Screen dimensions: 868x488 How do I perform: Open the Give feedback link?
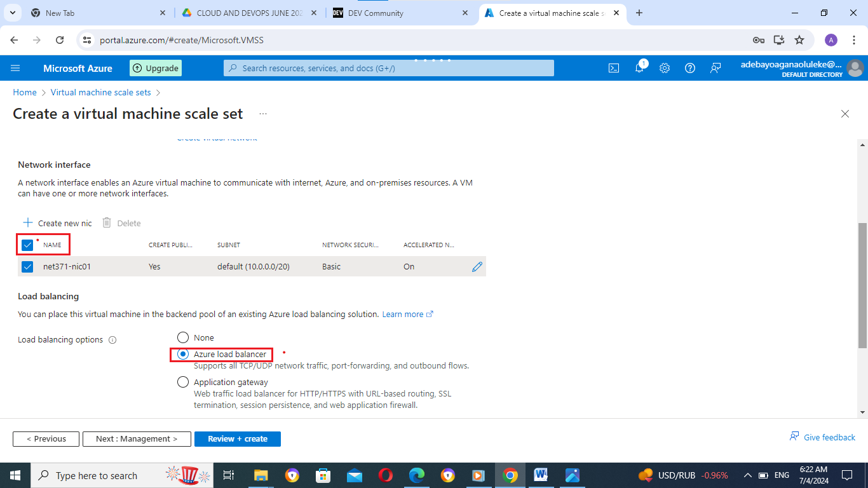coord(822,437)
